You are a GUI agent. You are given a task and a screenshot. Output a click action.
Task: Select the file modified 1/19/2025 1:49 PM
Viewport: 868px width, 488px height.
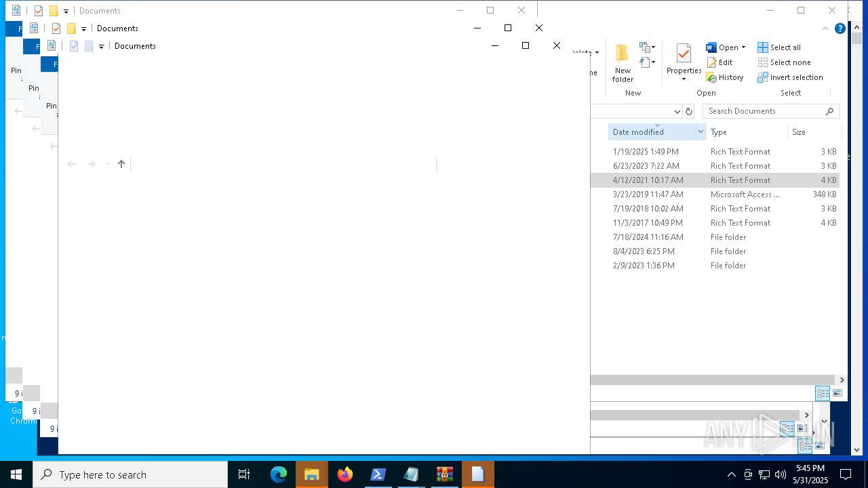point(715,152)
